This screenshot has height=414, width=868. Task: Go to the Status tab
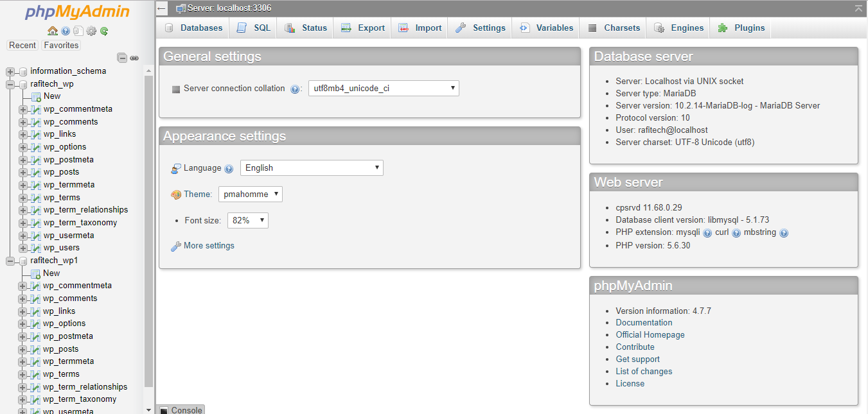click(305, 28)
